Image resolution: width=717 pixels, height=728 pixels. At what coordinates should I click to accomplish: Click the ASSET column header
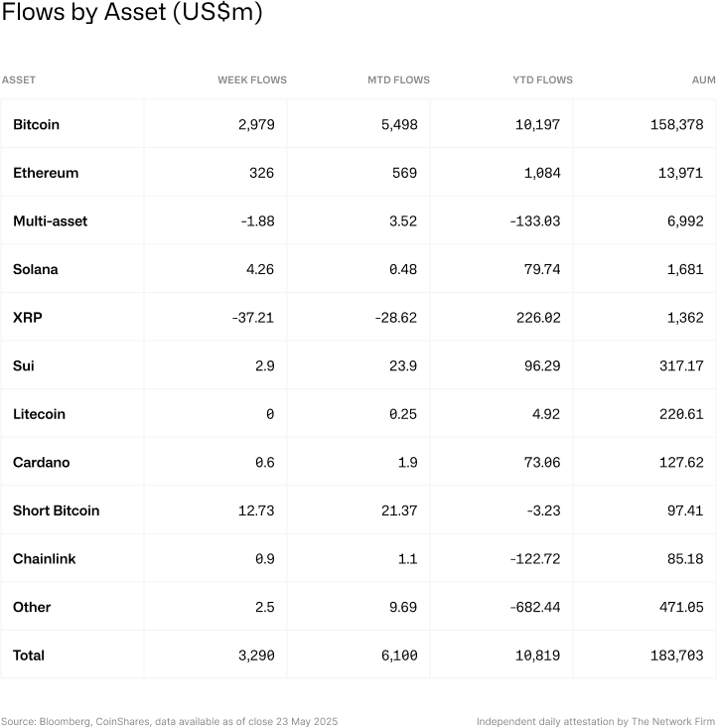click(19, 79)
